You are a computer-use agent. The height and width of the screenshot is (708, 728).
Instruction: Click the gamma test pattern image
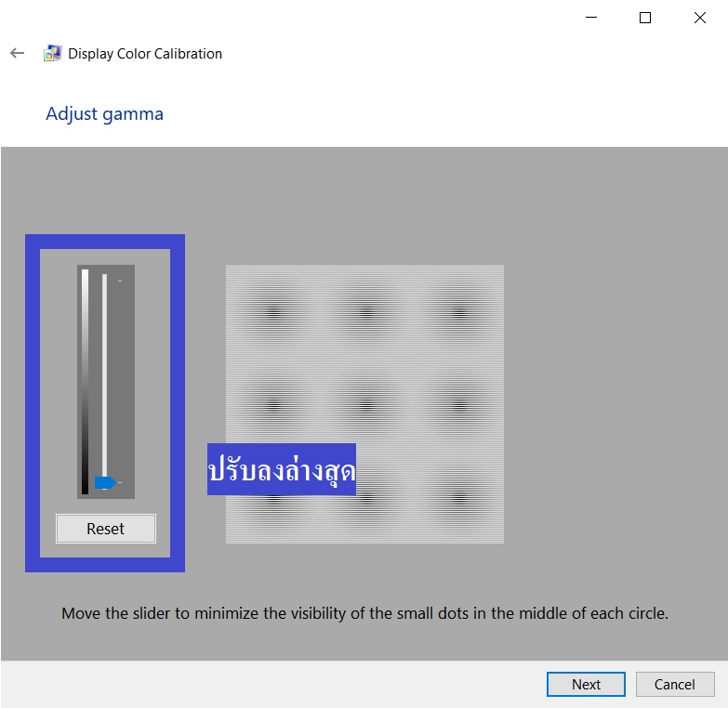[x=364, y=404]
